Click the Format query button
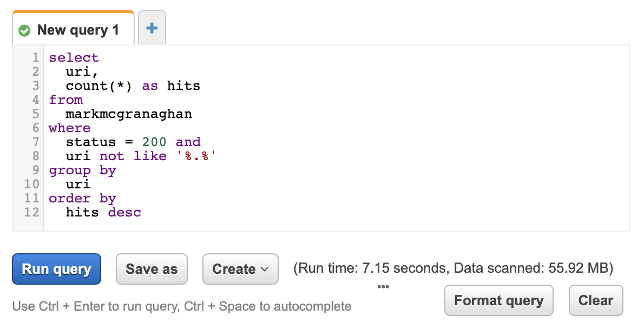Image resolution: width=644 pixels, height=322 pixels. click(x=498, y=301)
